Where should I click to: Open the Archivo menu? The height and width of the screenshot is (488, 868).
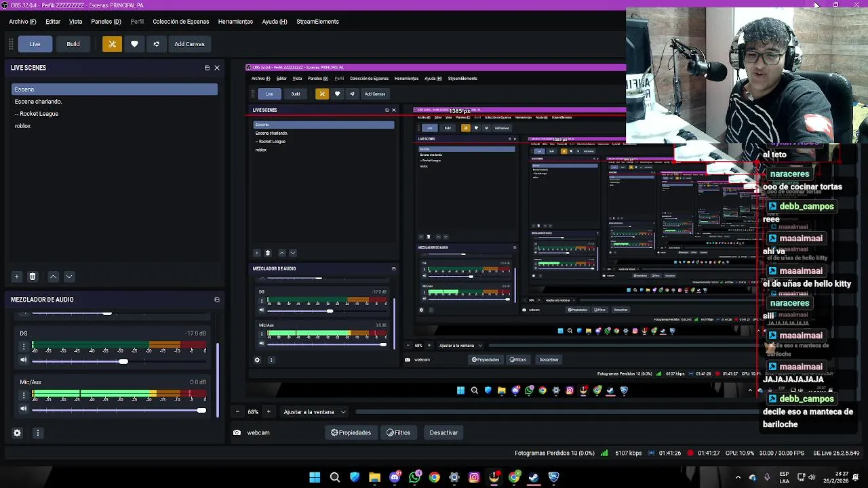[22, 22]
